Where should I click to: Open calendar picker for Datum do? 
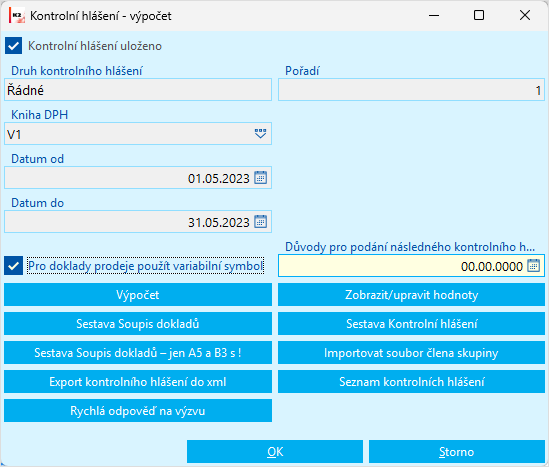pos(260,222)
